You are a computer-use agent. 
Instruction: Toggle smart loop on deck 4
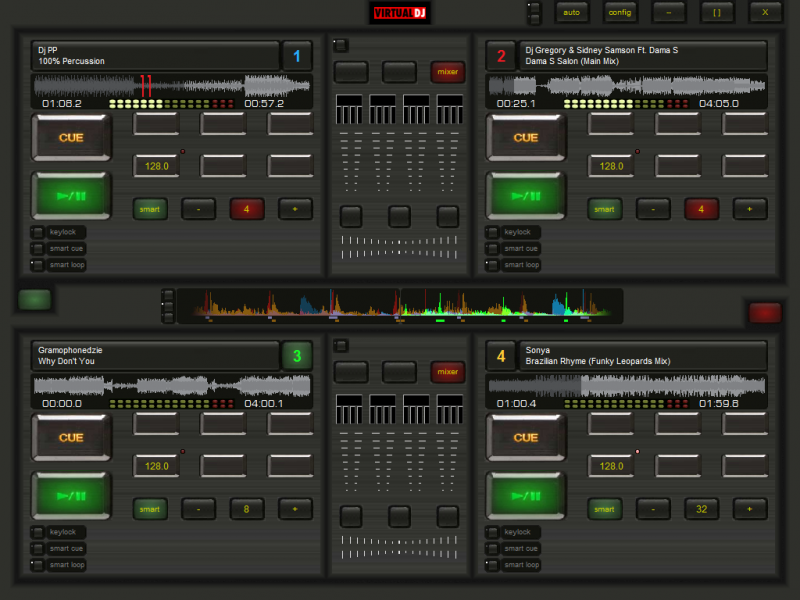click(513, 565)
